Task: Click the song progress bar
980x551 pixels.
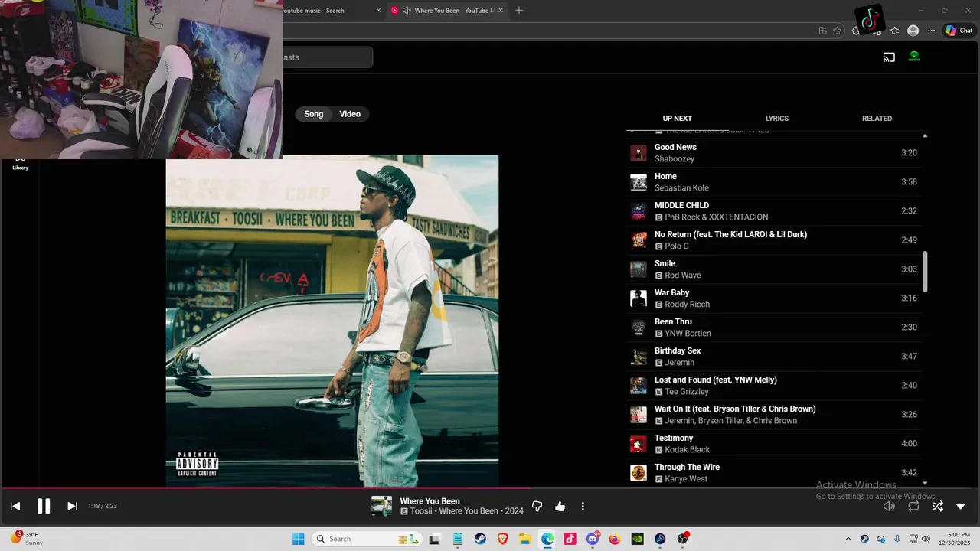Action: pyautogui.click(x=490, y=488)
